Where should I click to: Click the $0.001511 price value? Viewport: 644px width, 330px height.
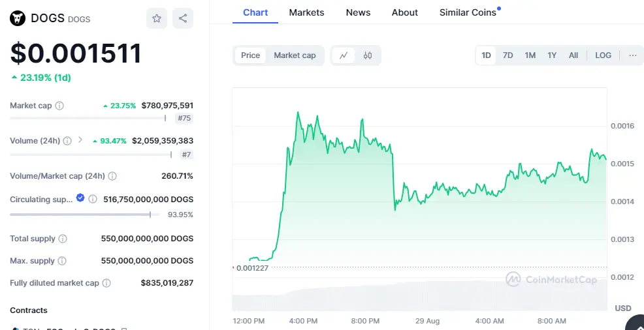click(x=76, y=53)
